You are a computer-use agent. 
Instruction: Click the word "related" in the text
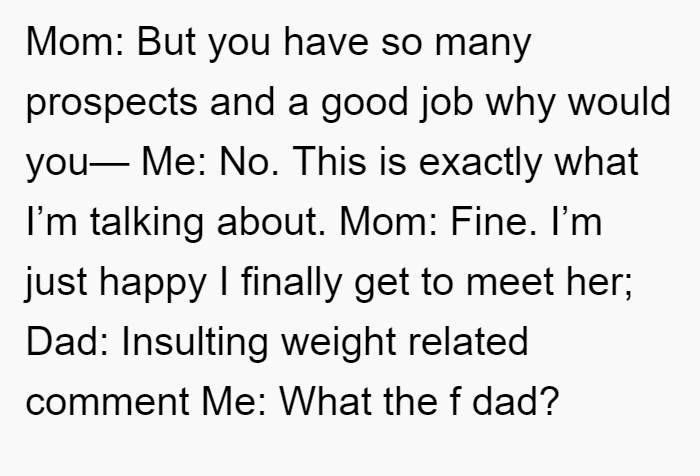(468, 342)
